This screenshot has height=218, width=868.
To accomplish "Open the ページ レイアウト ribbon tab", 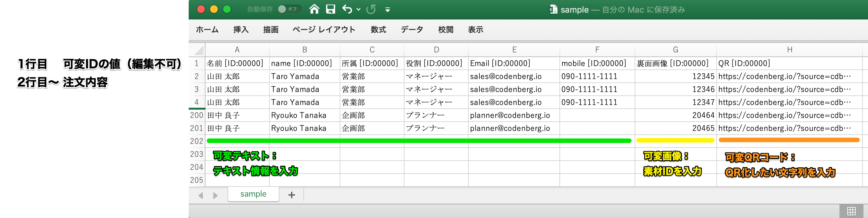I will pos(324,30).
